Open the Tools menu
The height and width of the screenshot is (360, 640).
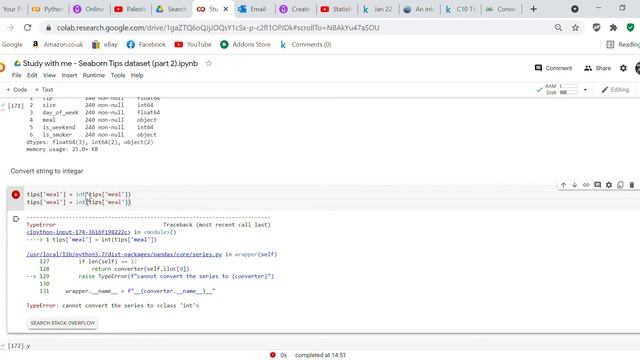tap(118, 75)
